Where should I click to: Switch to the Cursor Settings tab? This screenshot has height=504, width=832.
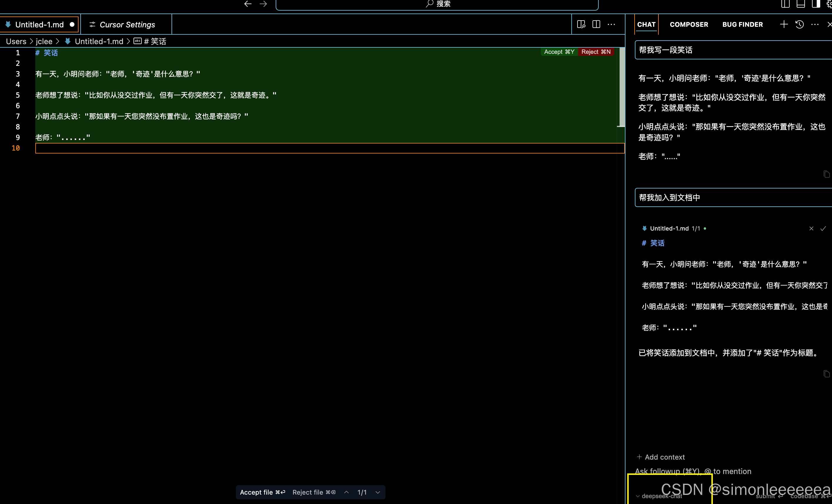pos(127,24)
